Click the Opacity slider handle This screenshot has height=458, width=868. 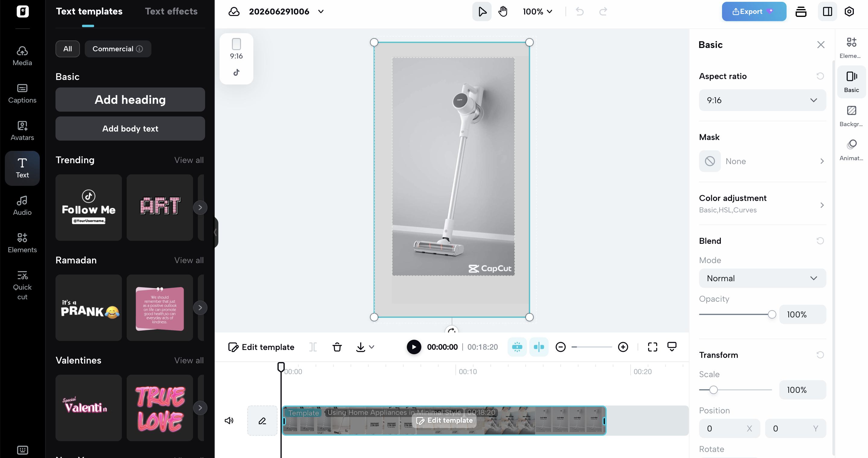click(x=771, y=314)
